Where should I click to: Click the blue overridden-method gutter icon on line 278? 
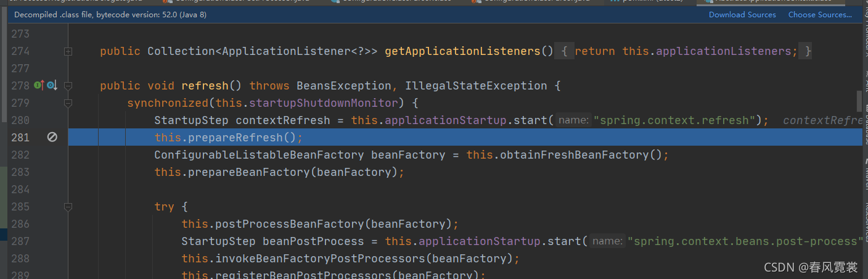click(x=52, y=86)
